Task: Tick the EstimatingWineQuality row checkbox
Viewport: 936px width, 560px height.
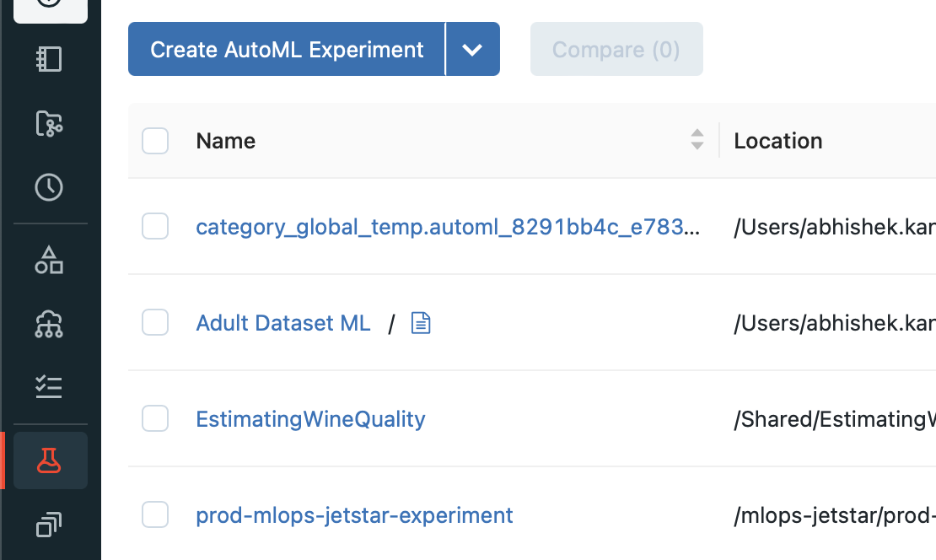Action: (x=155, y=418)
